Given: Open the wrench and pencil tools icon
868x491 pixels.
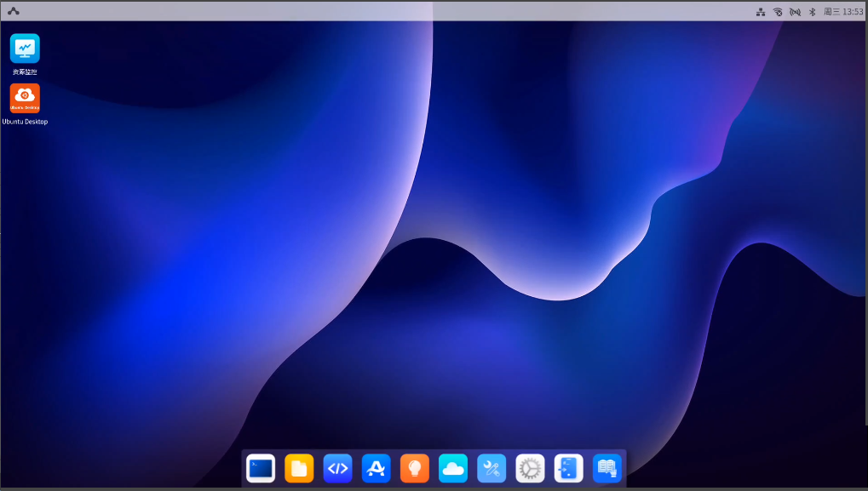Looking at the screenshot, I should point(491,468).
